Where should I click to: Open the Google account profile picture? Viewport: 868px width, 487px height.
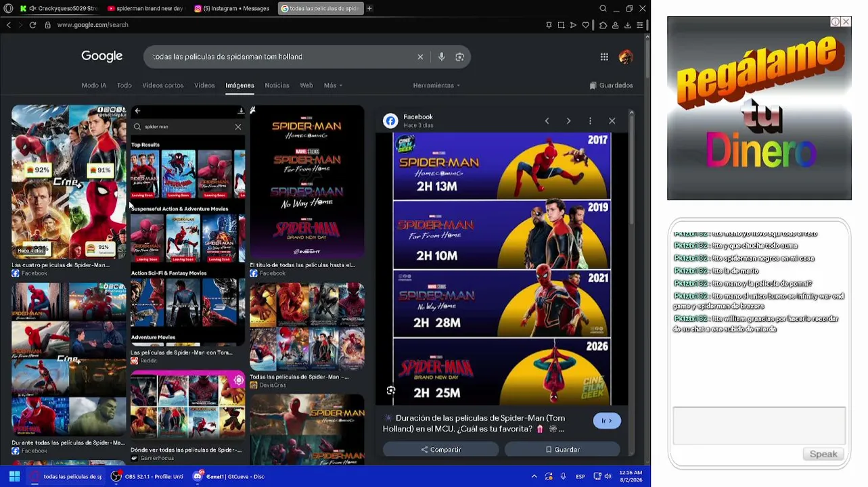pyautogui.click(x=626, y=57)
